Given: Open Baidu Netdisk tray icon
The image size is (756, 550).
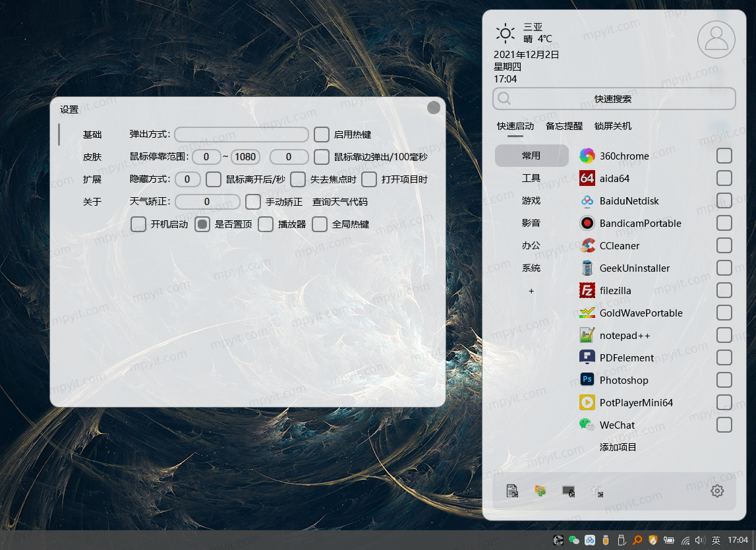Looking at the screenshot, I should pyautogui.click(x=590, y=540).
